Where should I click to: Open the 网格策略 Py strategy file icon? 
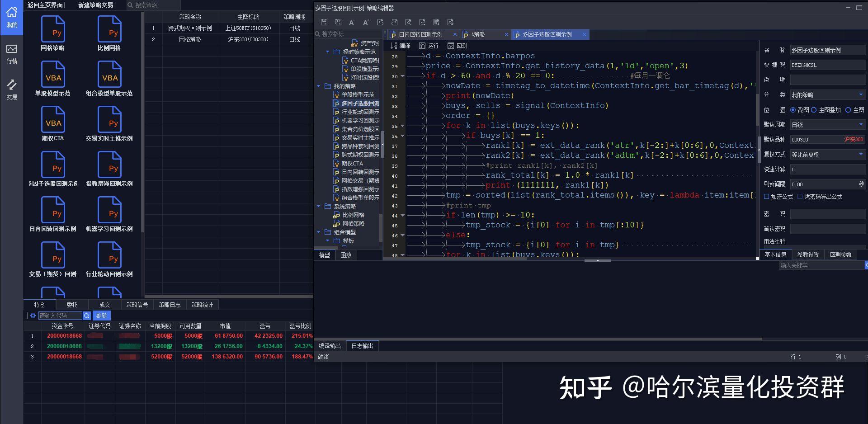coord(53,29)
